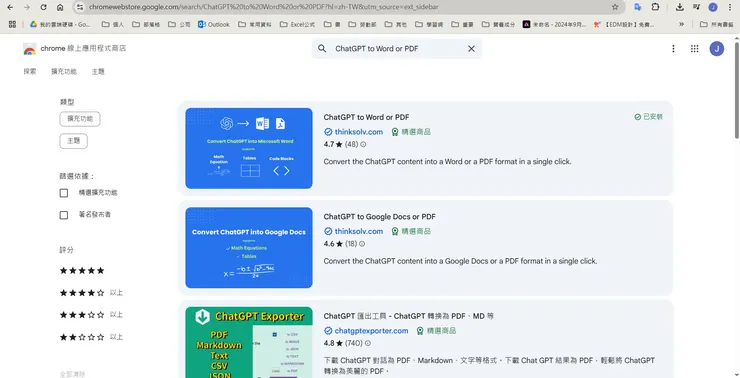Go back to the previous page
This screenshot has width=740, height=378.
coord(10,7)
